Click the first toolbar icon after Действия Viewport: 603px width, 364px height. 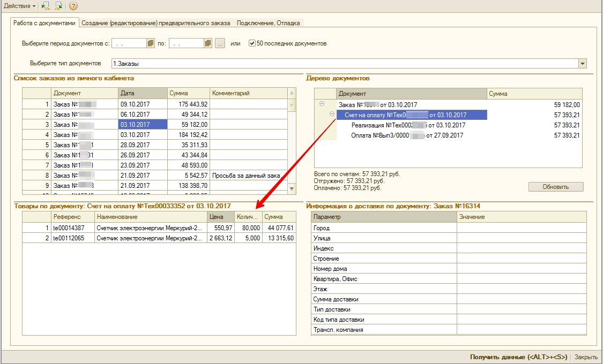click(46, 6)
